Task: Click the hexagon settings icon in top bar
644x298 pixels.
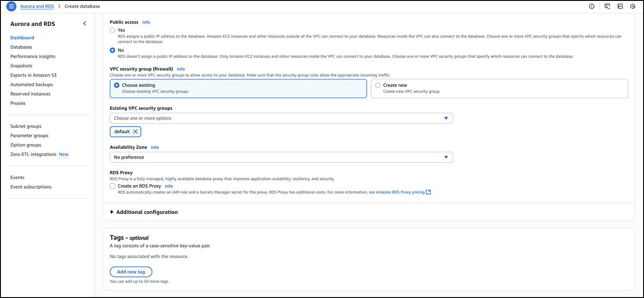Action: pos(632,6)
